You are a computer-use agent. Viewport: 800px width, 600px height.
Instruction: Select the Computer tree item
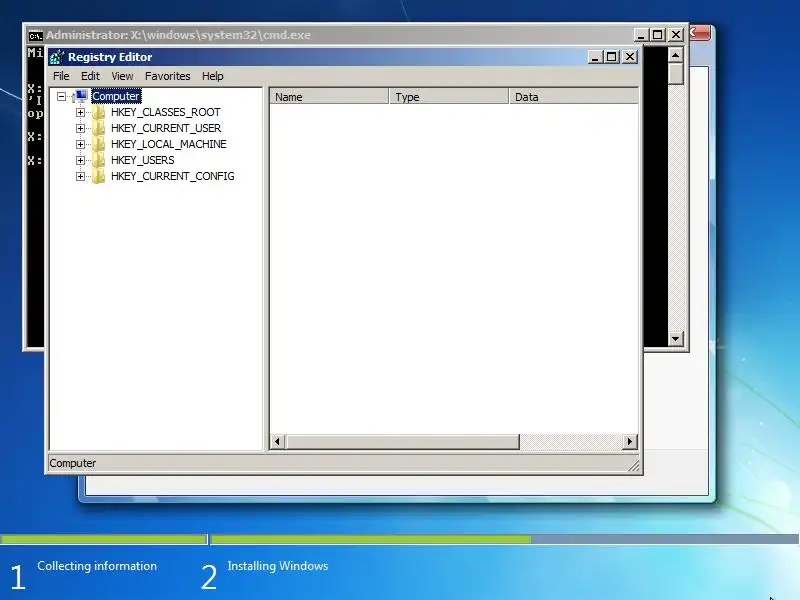(x=116, y=96)
